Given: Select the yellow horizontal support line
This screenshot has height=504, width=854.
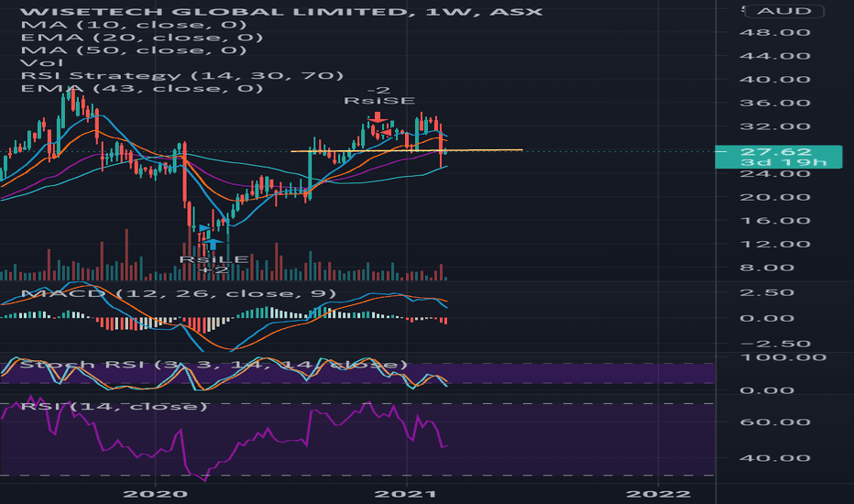Looking at the screenshot, I should tap(407, 150).
